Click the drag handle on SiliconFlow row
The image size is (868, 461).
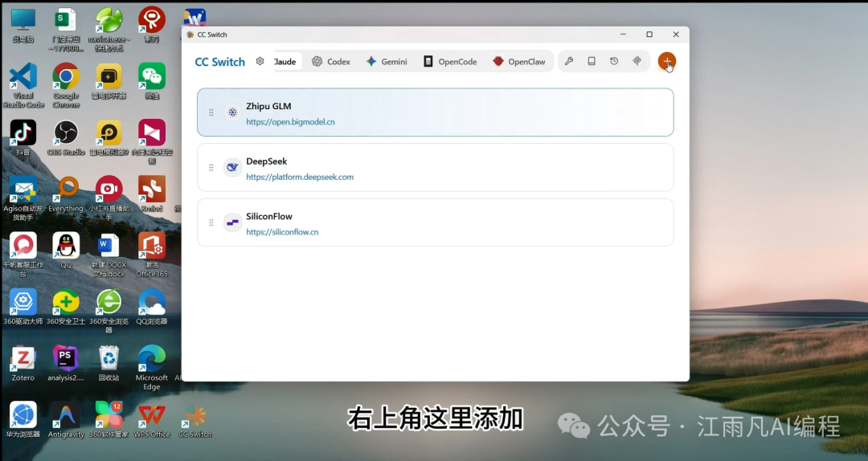click(x=211, y=222)
